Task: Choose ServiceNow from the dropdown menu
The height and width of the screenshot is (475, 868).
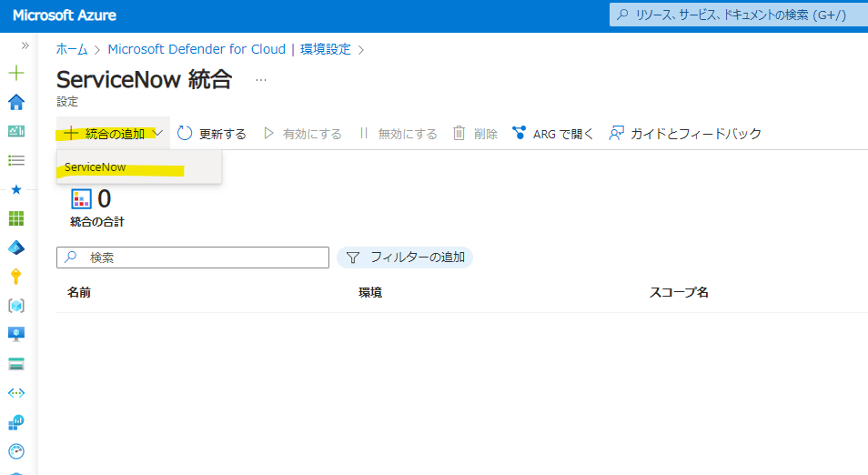Action: pyautogui.click(x=139, y=167)
